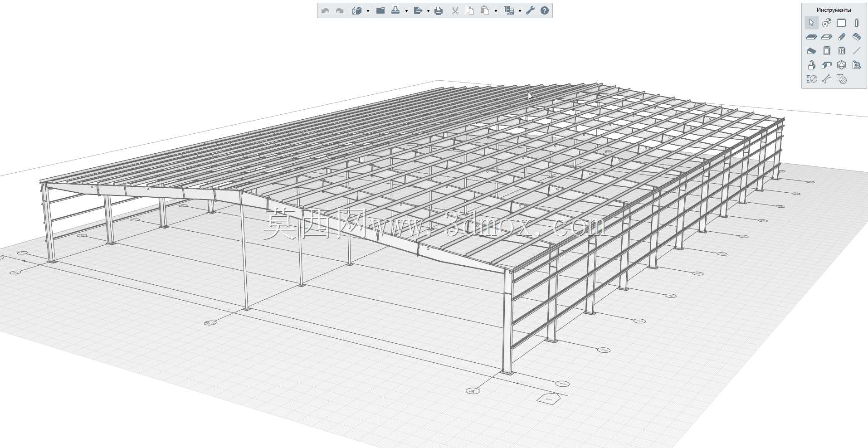Expand the 3D view dropdown arrow
Screen dimensions: 868x448
tap(368, 11)
